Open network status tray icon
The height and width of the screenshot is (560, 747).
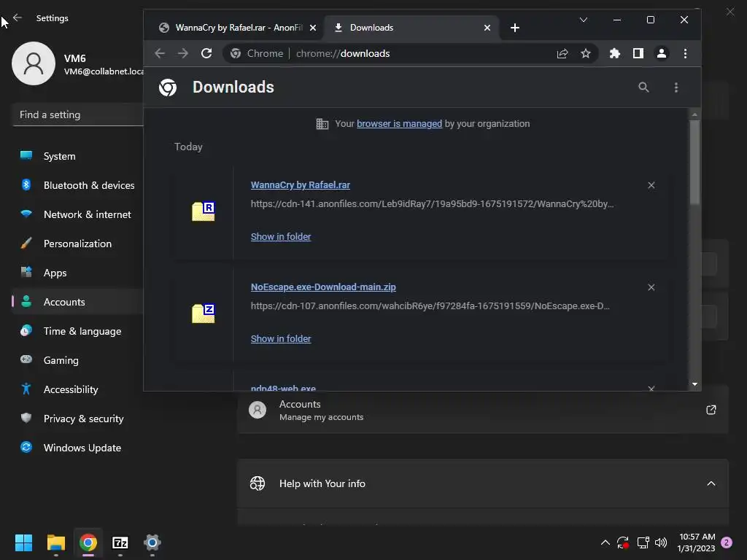(643, 542)
